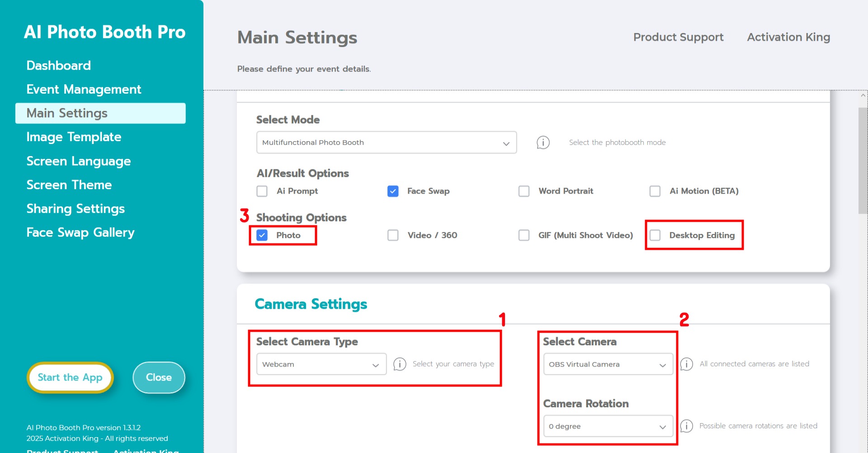The image size is (868, 453).
Task: Enable Video / 360 shooting option
Action: point(393,235)
